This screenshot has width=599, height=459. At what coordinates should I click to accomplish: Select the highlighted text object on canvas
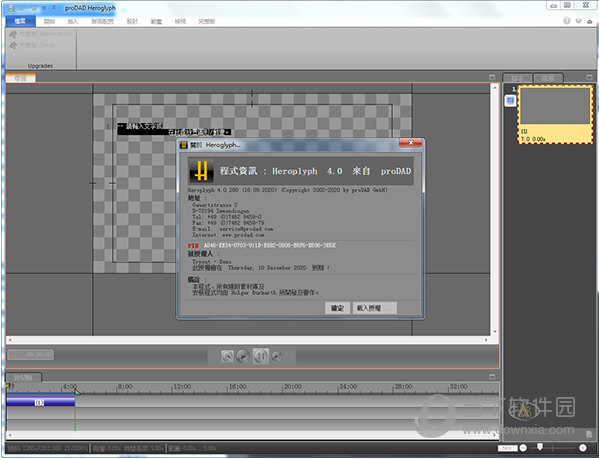click(174, 129)
